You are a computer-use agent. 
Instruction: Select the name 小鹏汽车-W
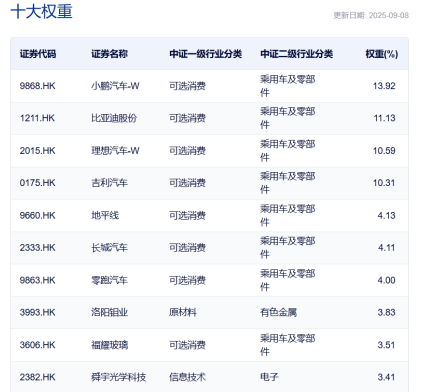(x=115, y=86)
